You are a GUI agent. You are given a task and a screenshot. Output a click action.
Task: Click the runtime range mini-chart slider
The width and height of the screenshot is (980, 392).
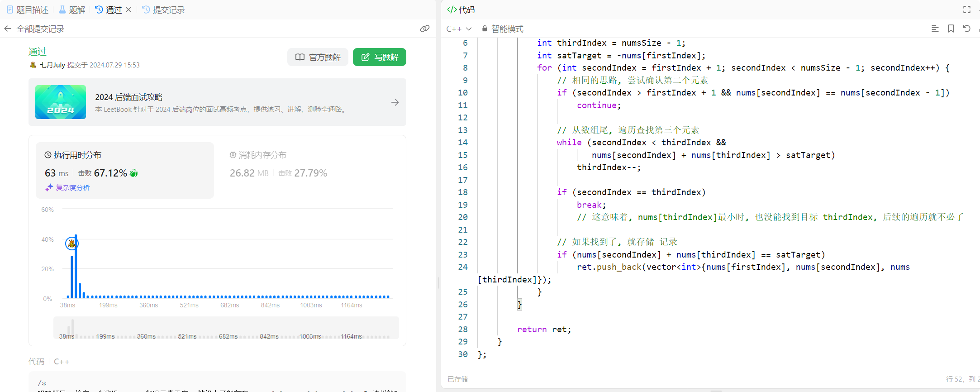pos(226,328)
